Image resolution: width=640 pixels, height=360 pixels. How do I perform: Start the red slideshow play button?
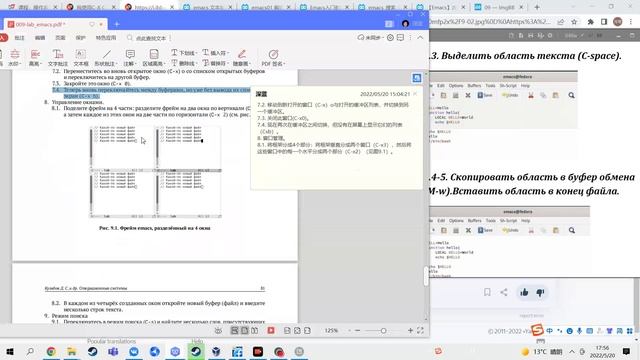pyautogui.click(x=271, y=331)
